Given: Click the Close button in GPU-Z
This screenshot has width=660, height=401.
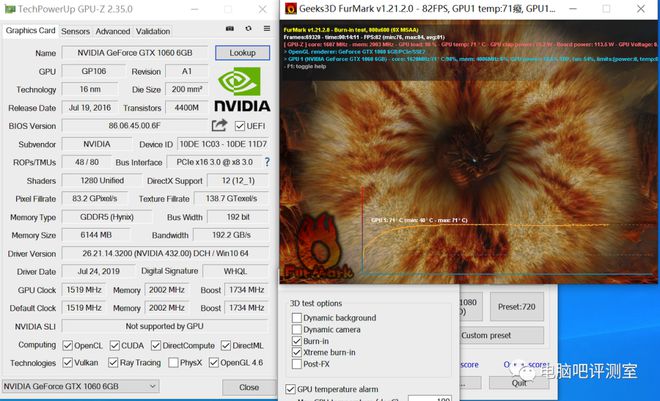Looking at the screenshot, I should pyautogui.click(x=249, y=387).
